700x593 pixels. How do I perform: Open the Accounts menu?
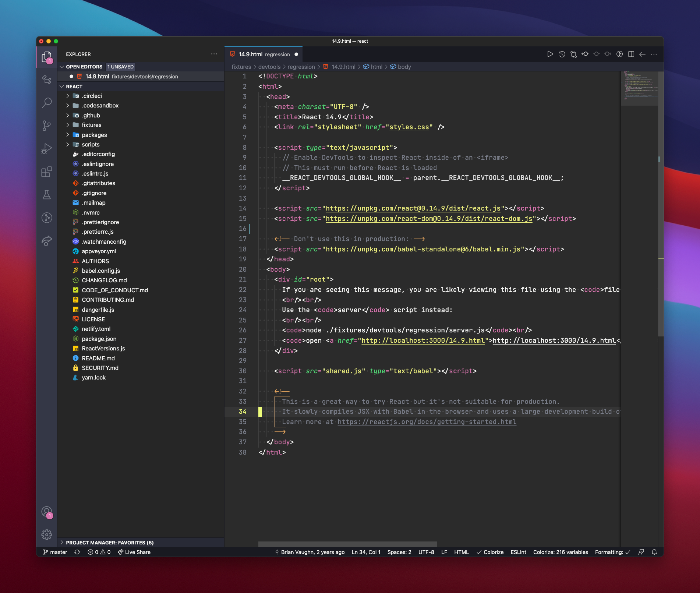pyautogui.click(x=47, y=512)
